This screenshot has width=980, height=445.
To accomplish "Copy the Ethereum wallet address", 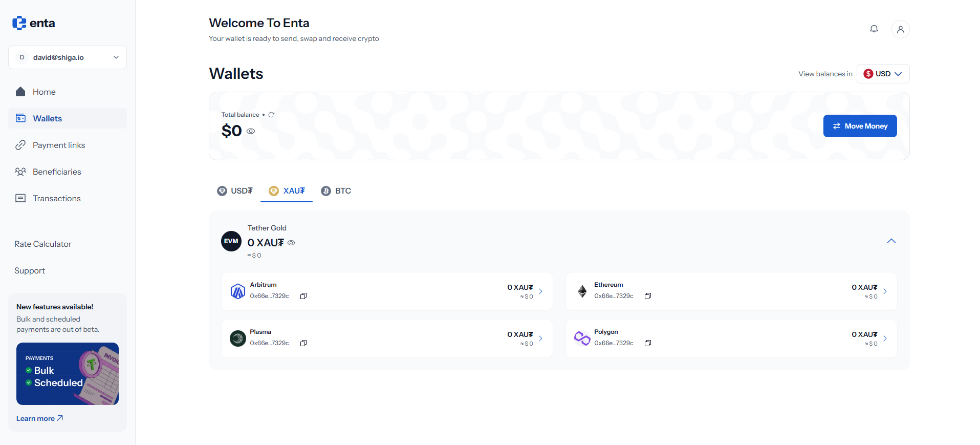I will (x=648, y=296).
